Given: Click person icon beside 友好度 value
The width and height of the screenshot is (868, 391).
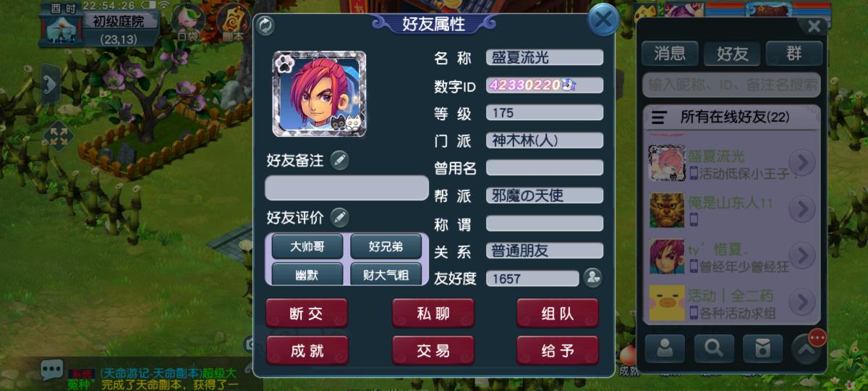Looking at the screenshot, I should [x=593, y=278].
